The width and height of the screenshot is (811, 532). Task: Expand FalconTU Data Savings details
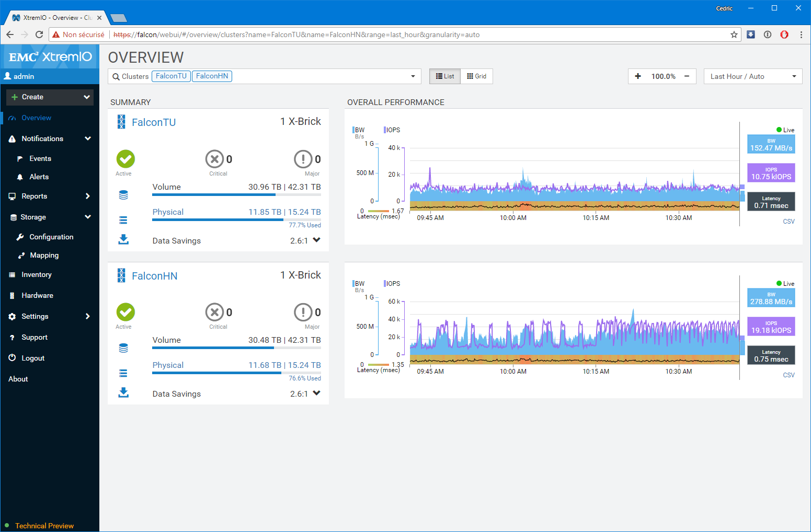316,240
